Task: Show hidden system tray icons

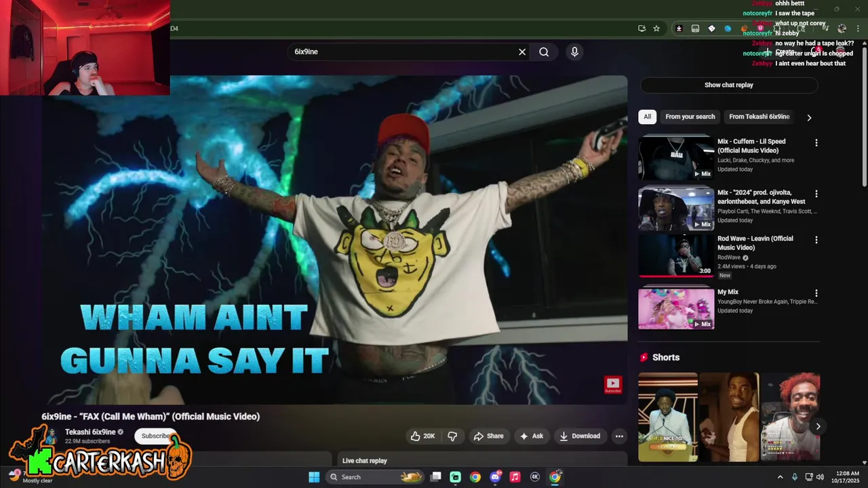Action: [x=780, y=477]
